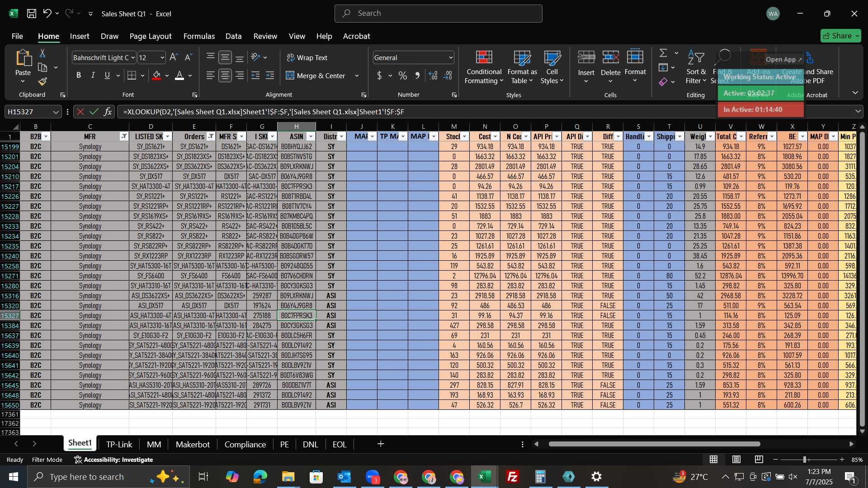Screen dimensions: 868x488
Task: Expand the formula bar
Action: [x=858, y=112]
